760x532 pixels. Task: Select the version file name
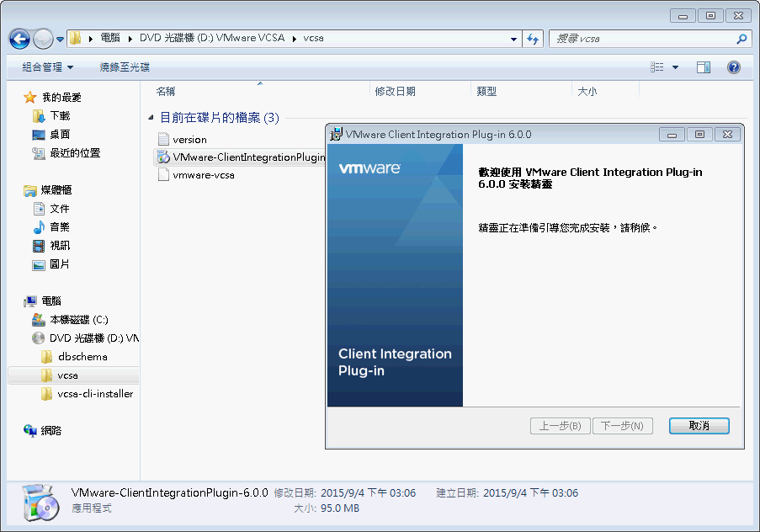[x=189, y=140]
